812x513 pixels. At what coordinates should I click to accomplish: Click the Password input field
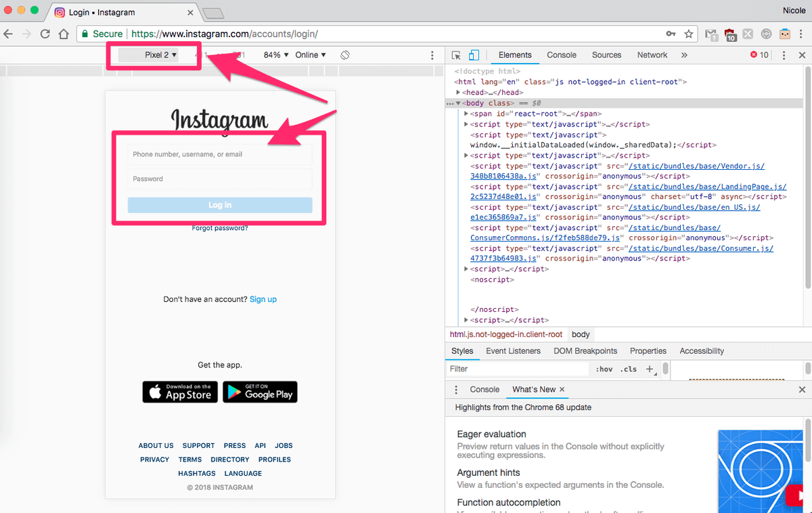pyautogui.click(x=220, y=179)
